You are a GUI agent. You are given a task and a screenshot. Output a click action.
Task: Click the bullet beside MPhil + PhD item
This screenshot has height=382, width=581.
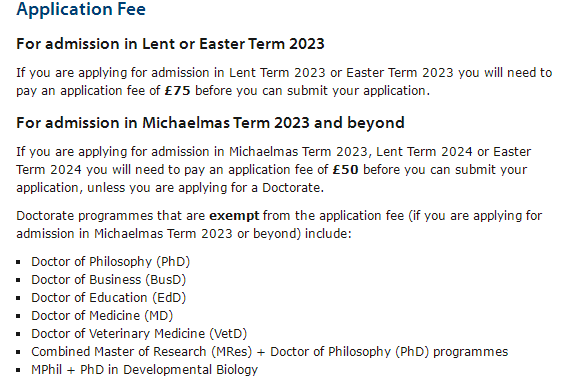click(x=19, y=371)
